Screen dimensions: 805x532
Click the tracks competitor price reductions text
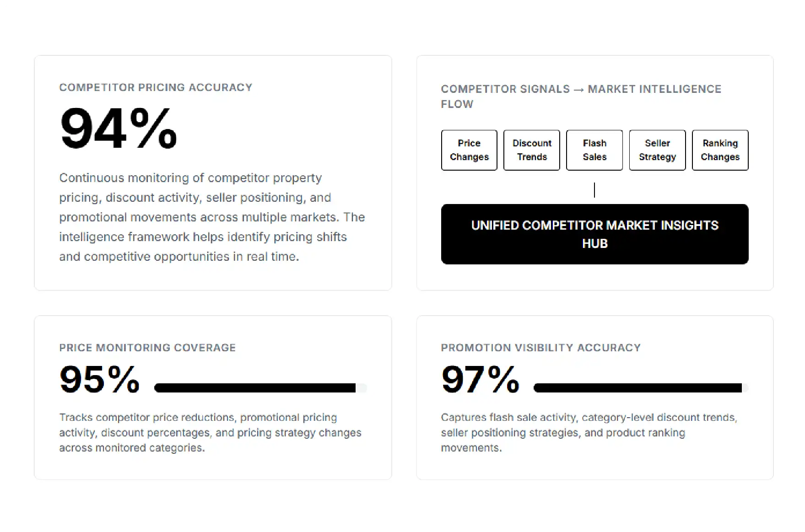[x=210, y=432]
